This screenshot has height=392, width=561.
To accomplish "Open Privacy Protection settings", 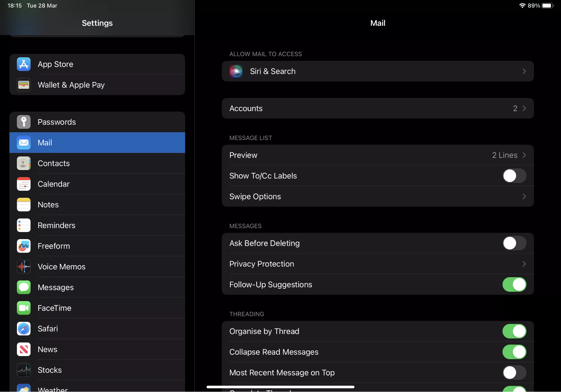I will [x=378, y=264].
